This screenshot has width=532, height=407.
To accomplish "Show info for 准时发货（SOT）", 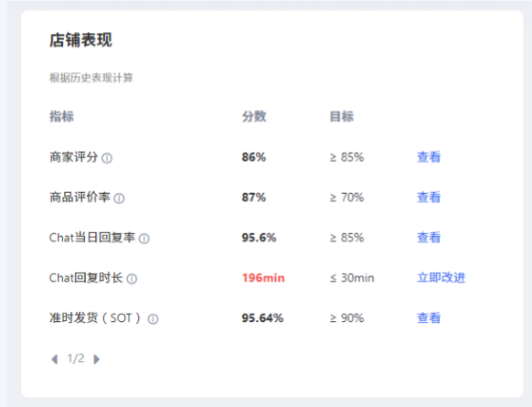I will tap(153, 319).
